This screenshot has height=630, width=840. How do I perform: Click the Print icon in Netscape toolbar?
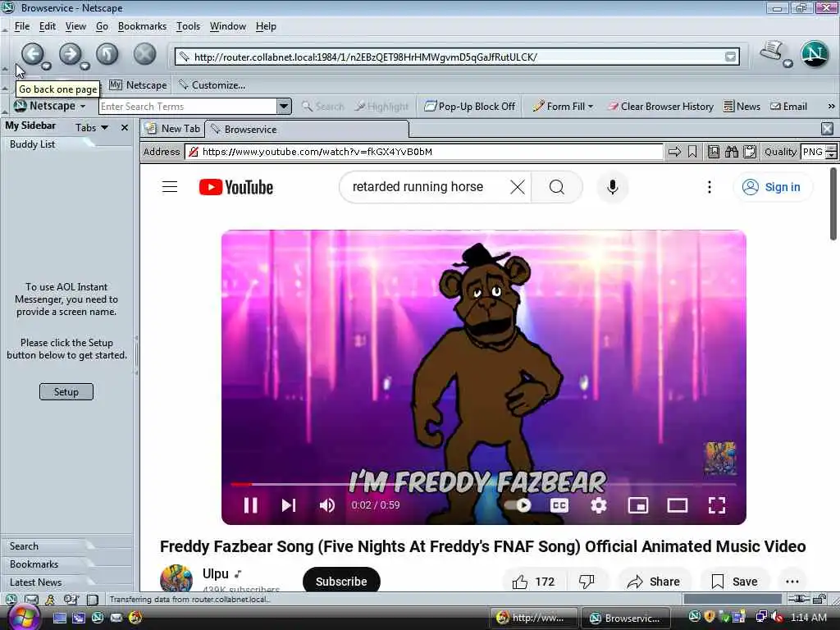pyautogui.click(x=772, y=52)
